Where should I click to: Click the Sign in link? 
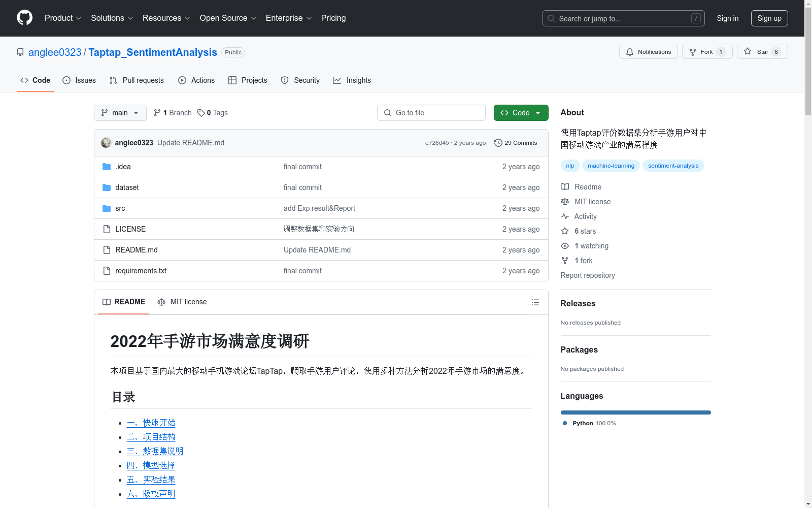pyautogui.click(x=728, y=18)
